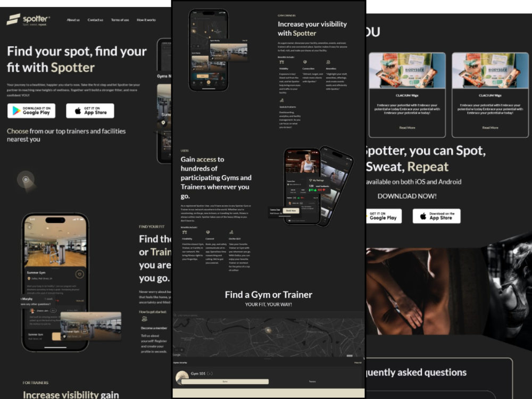Select the highlighted Gyms tab under Gym 101

pos(225,381)
